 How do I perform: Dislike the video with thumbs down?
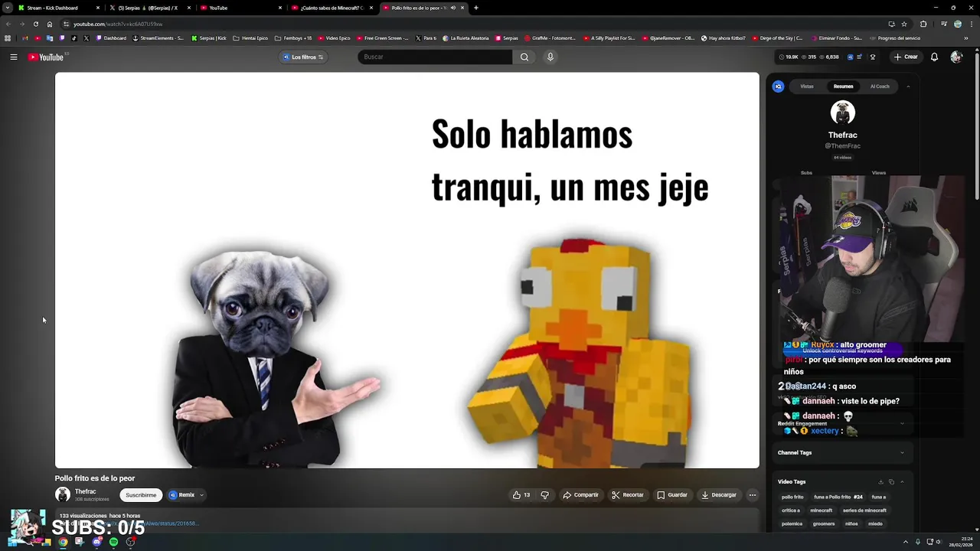(544, 495)
